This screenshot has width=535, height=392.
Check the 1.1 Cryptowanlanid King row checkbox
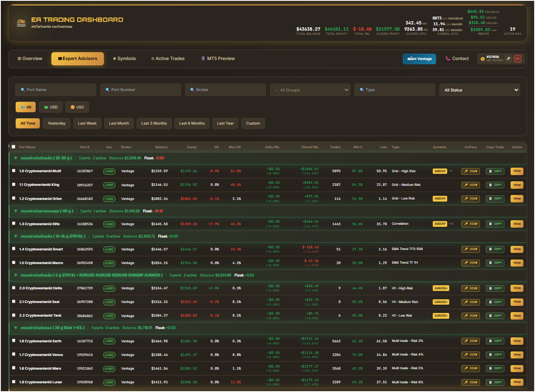coord(14,185)
